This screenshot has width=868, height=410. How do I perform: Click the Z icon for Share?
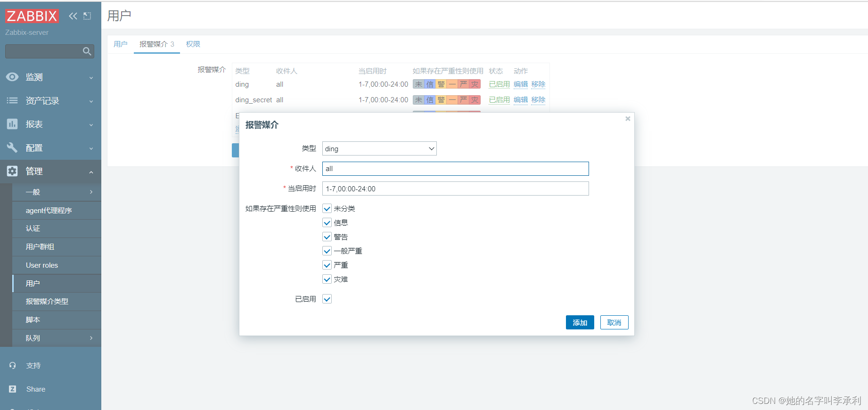13,389
